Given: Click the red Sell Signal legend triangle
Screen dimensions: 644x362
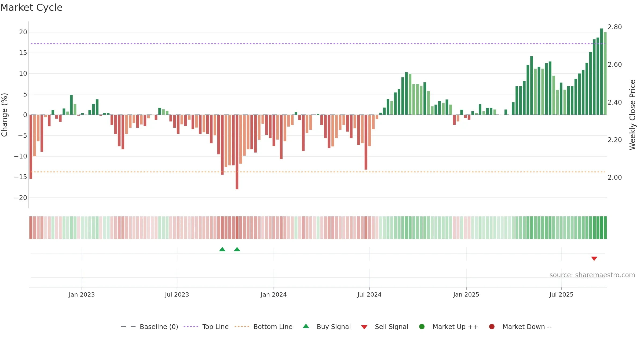Looking at the screenshot, I should click(x=364, y=327).
